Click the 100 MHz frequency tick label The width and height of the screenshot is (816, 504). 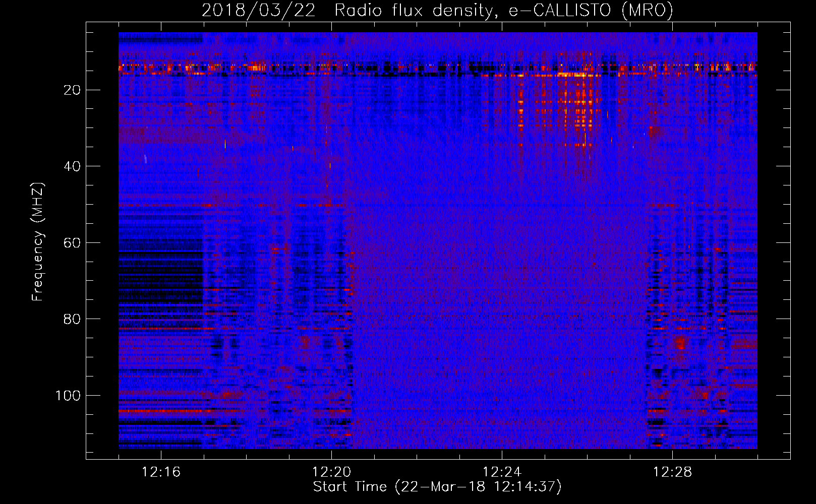coord(68,396)
